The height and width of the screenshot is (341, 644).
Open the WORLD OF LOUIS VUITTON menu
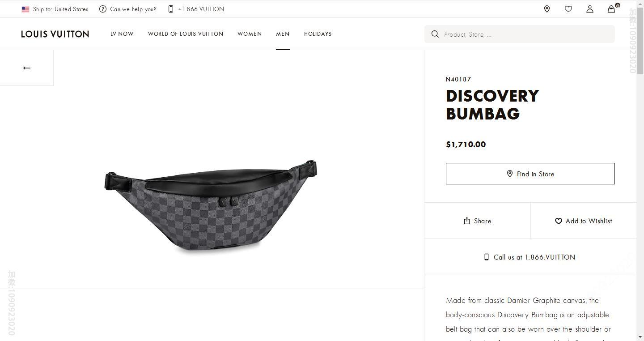tap(186, 34)
